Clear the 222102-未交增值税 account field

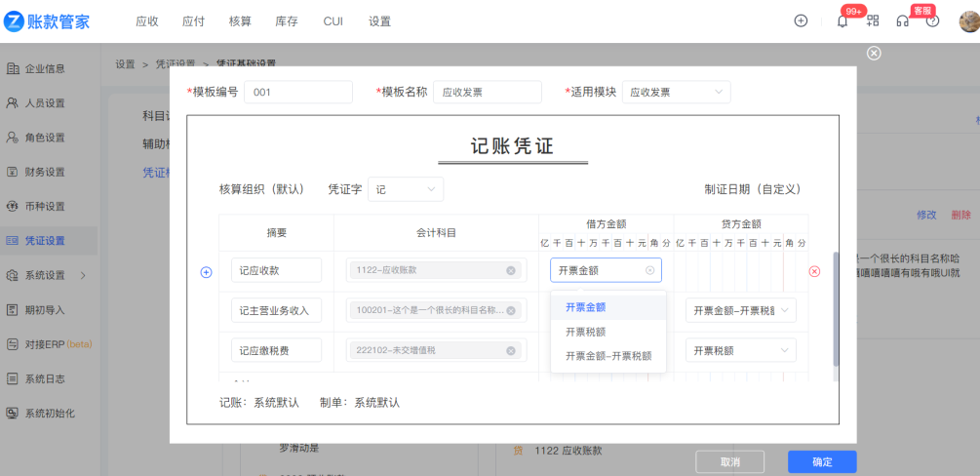tap(510, 350)
